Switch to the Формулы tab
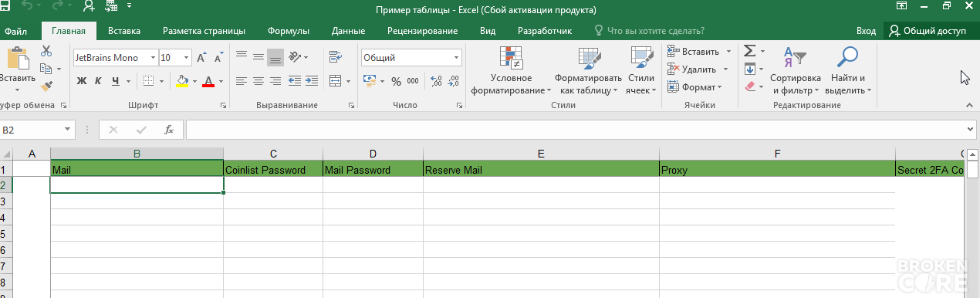The height and width of the screenshot is (298, 980). pos(289,32)
